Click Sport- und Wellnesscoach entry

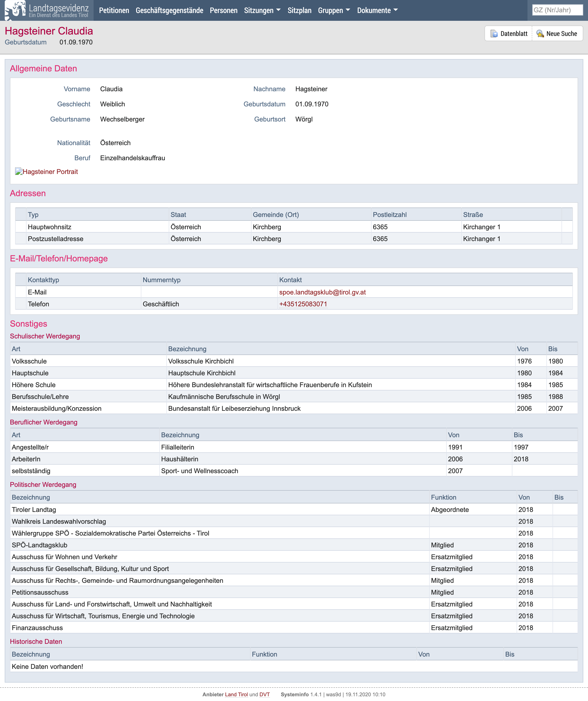coord(199,471)
